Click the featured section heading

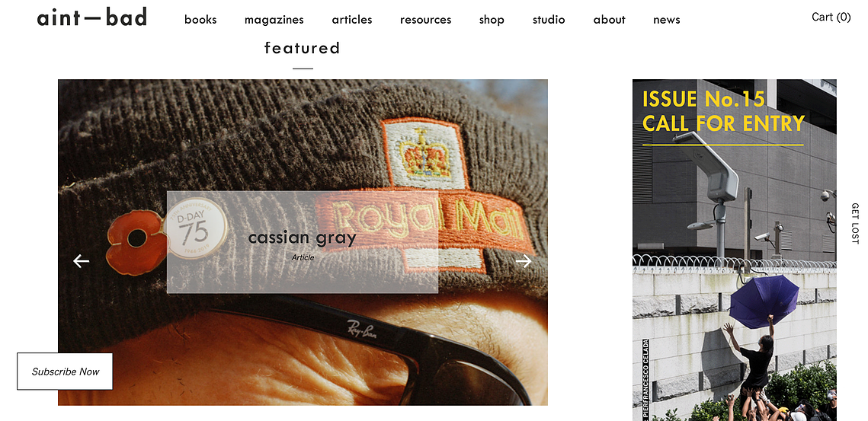tap(303, 48)
